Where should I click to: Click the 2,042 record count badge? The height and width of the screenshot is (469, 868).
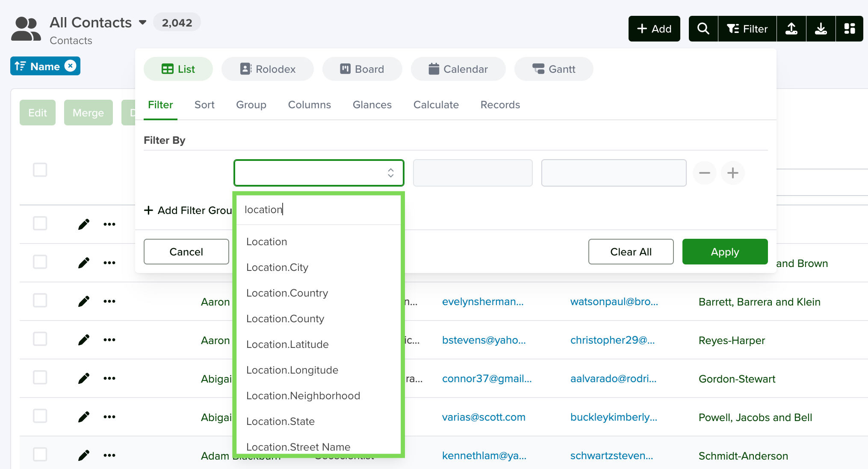(177, 23)
